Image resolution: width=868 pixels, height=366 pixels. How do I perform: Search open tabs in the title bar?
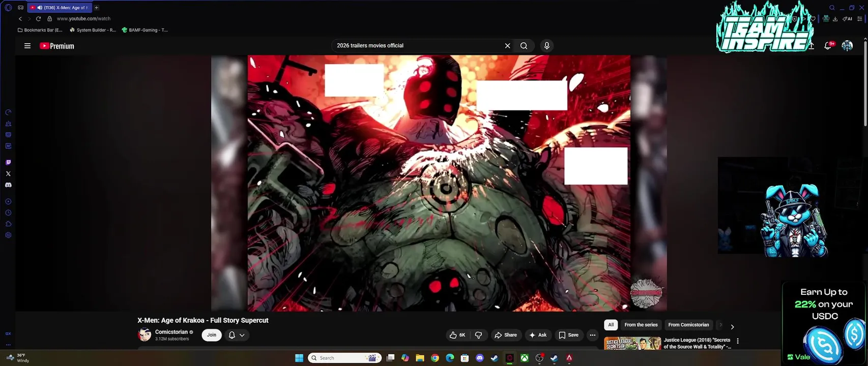tap(832, 8)
